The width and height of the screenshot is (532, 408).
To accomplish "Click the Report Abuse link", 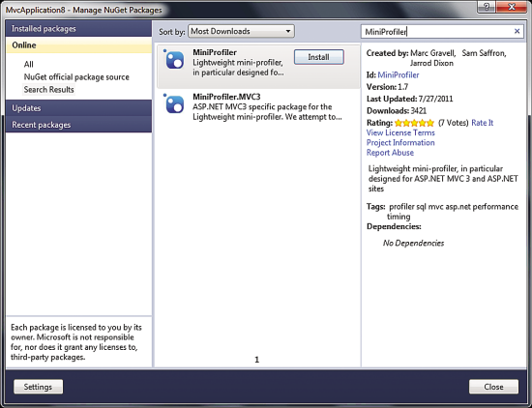I will [390, 153].
